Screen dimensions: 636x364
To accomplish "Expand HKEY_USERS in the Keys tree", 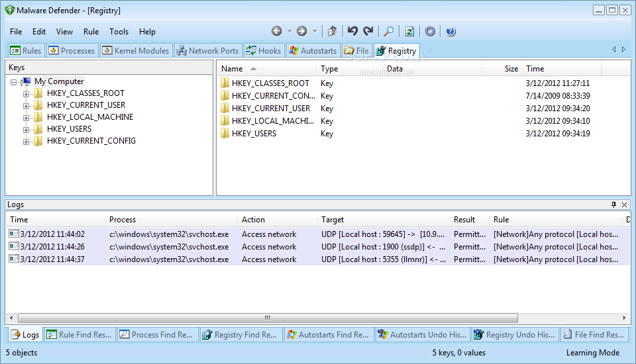I will tap(26, 130).
